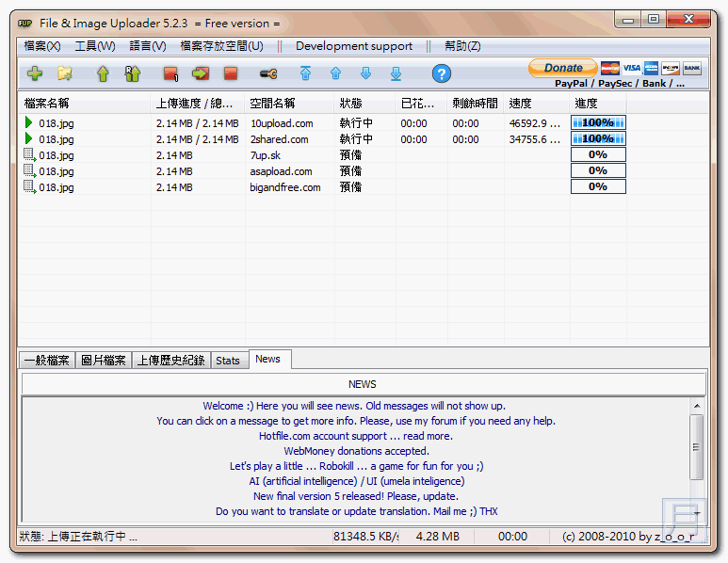
Task: Click the NEWS header bar
Action: [364, 384]
